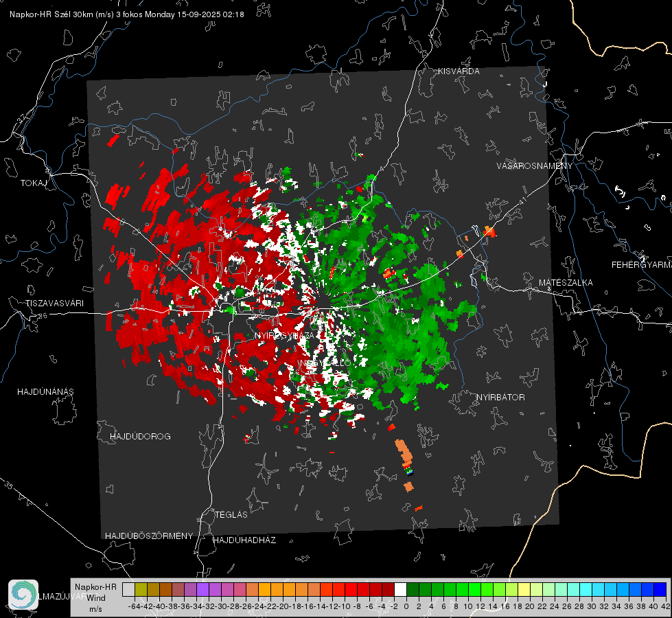Click the TÉGLÁS town label

click(231, 515)
